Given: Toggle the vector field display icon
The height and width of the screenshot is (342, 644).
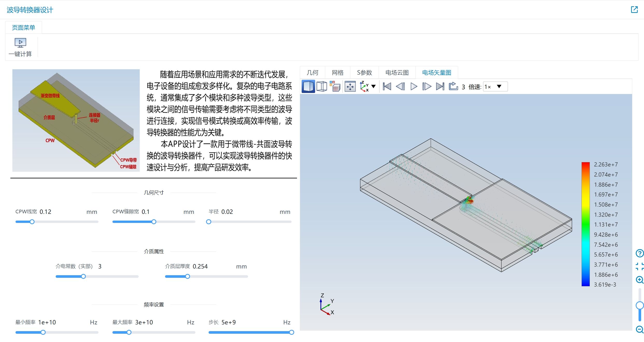Looking at the screenshot, I should [437, 72].
